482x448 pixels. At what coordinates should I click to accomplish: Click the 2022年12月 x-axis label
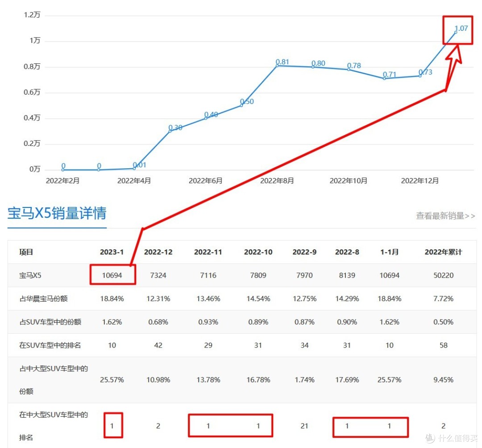[x=420, y=181]
